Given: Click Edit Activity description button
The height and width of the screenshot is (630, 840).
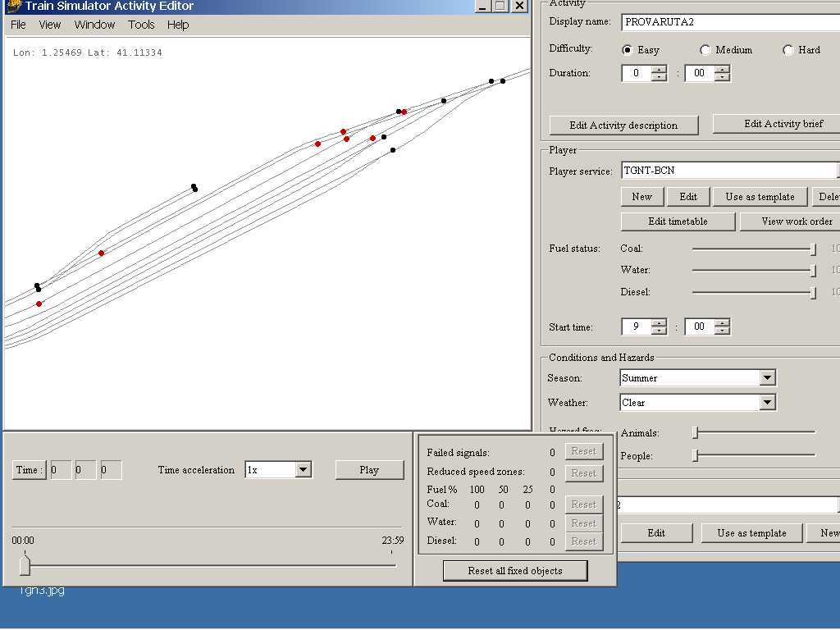Looking at the screenshot, I should point(623,126).
